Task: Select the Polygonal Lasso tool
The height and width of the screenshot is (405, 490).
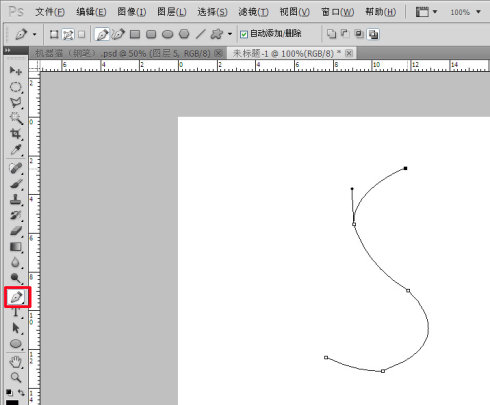Action: pyautogui.click(x=15, y=103)
